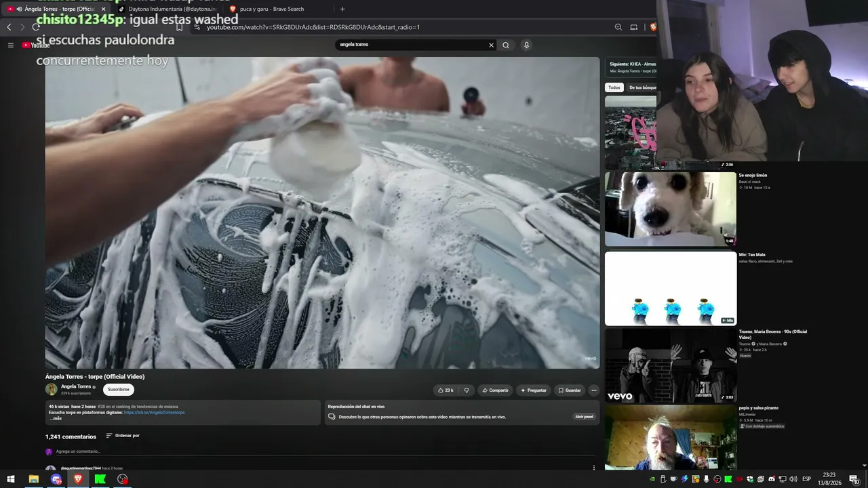Click the Preguntar button
868x488 pixels.
pos(533,390)
